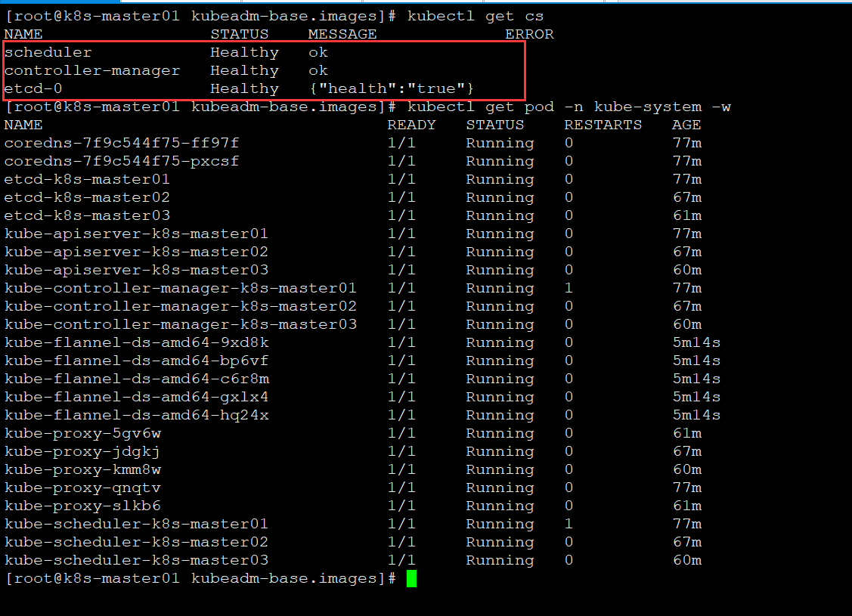Image resolution: width=852 pixels, height=616 pixels.
Task: Select pod name kube-scheduler-k8s-master02
Action: [x=136, y=542]
